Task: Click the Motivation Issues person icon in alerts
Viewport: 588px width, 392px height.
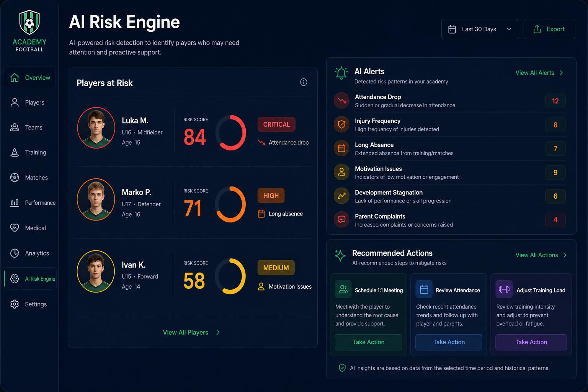Action: click(x=341, y=172)
